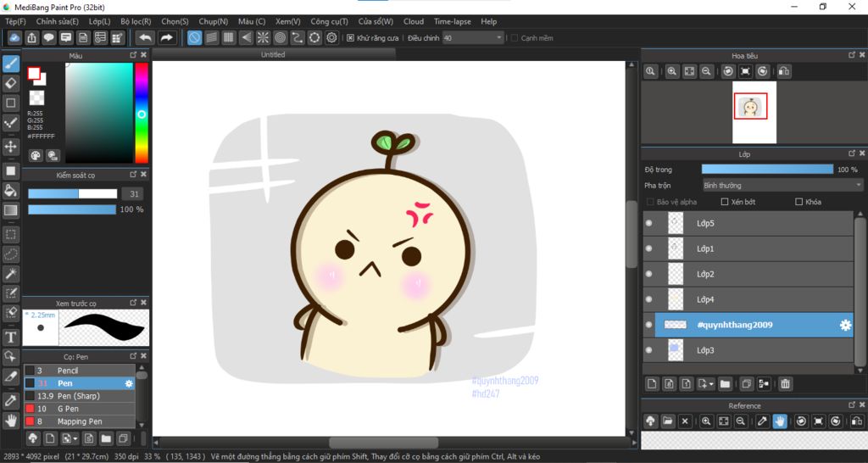Zoom out in the Navigator panel

(x=706, y=71)
